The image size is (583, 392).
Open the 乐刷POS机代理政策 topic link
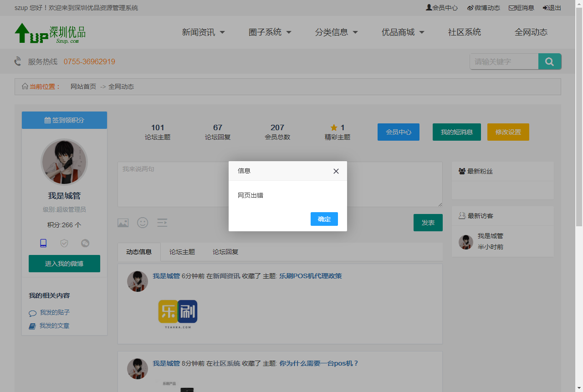coord(310,276)
